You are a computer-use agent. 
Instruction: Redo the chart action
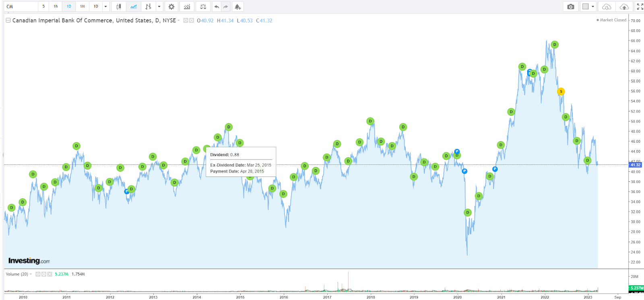pyautogui.click(x=225, y=6)
